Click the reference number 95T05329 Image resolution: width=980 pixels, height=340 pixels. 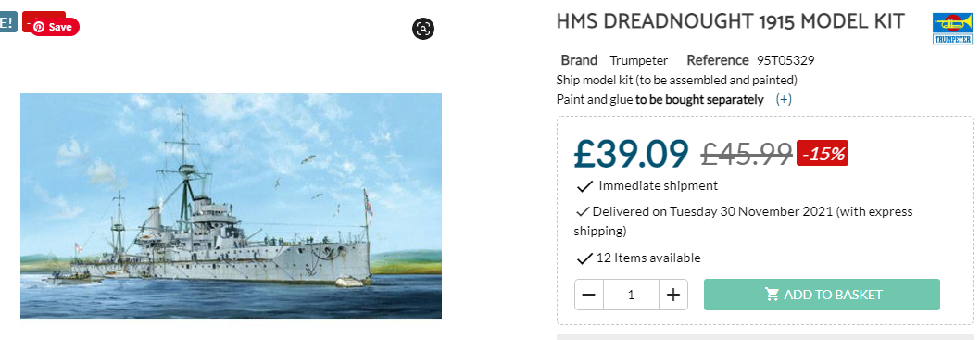point(785,60)
